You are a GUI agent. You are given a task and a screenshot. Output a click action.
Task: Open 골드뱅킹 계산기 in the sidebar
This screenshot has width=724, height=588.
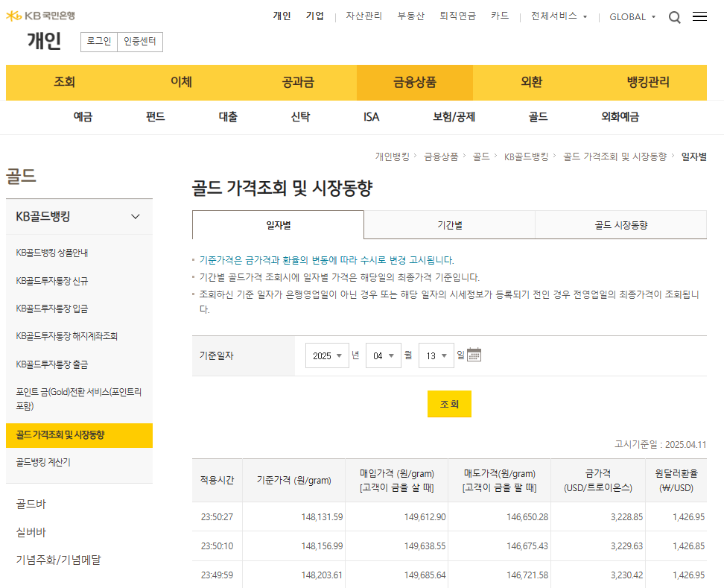pyautogui.click(x=43, y=462)
